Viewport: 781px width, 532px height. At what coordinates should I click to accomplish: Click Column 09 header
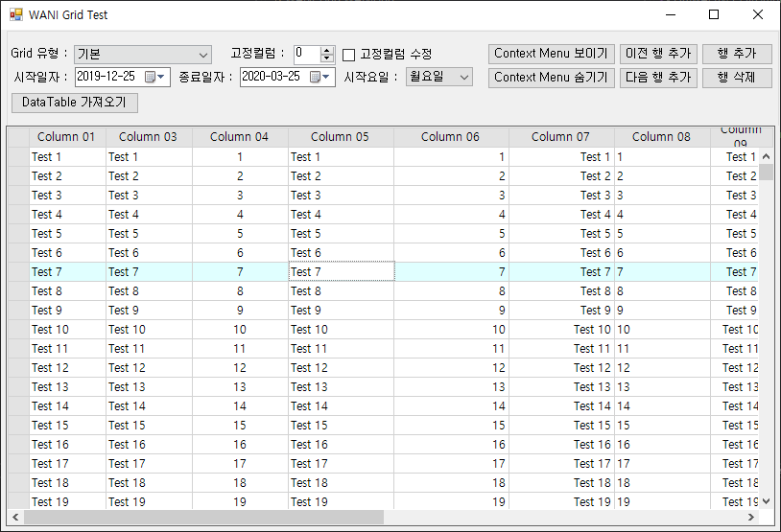741,137
